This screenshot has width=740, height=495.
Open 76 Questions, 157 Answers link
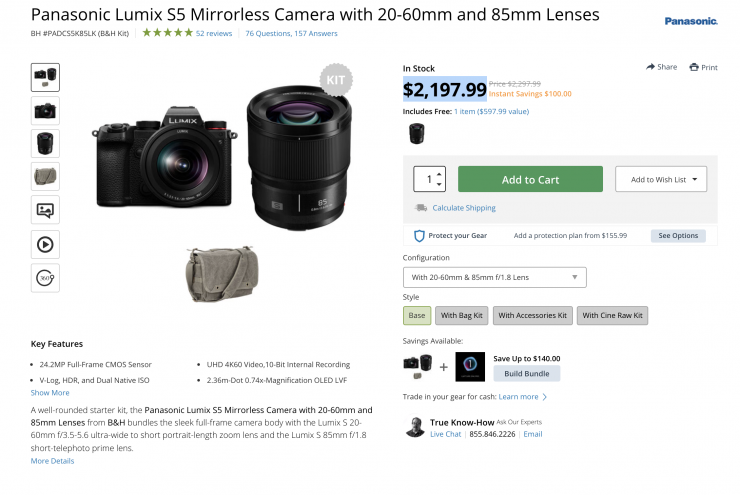(x=293, y=33)
